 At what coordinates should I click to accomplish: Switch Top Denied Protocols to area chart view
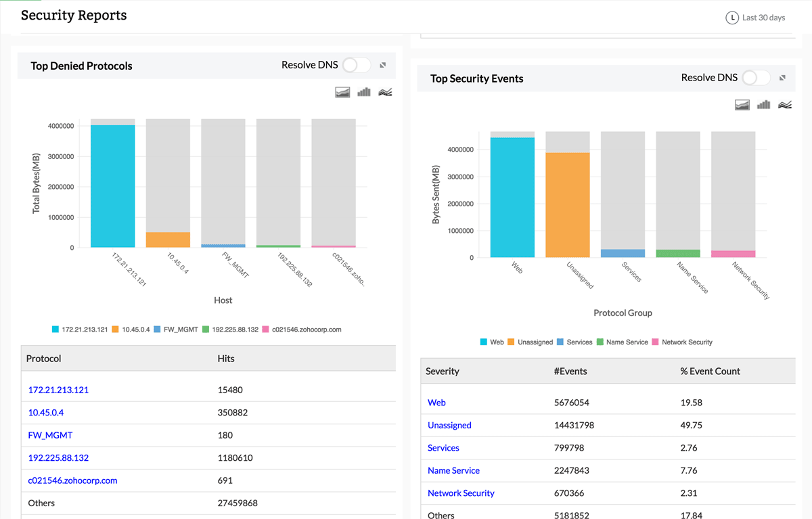[x=342, y=92]
